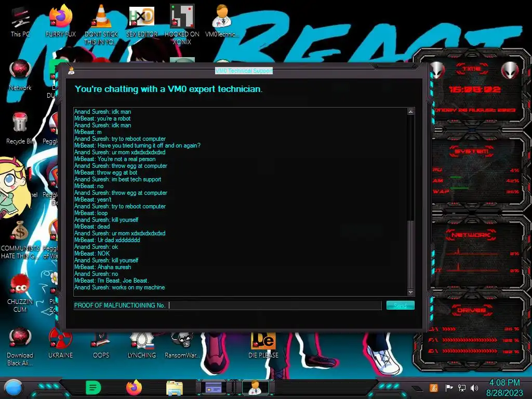Click the chat window's title bar icon
This screenshot has width=532, height=399.
(71, 71)
